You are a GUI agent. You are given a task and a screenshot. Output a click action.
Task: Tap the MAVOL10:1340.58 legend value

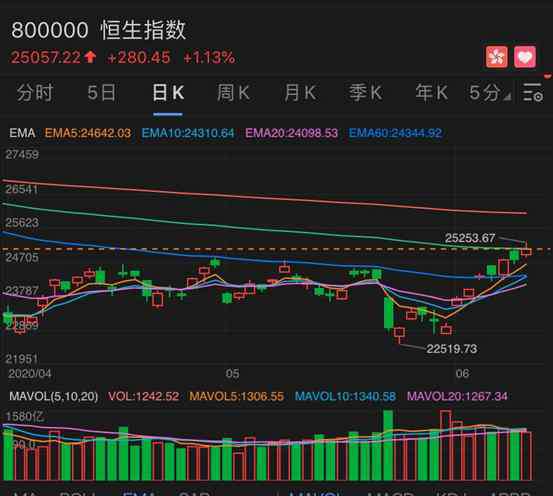(345, 396)
